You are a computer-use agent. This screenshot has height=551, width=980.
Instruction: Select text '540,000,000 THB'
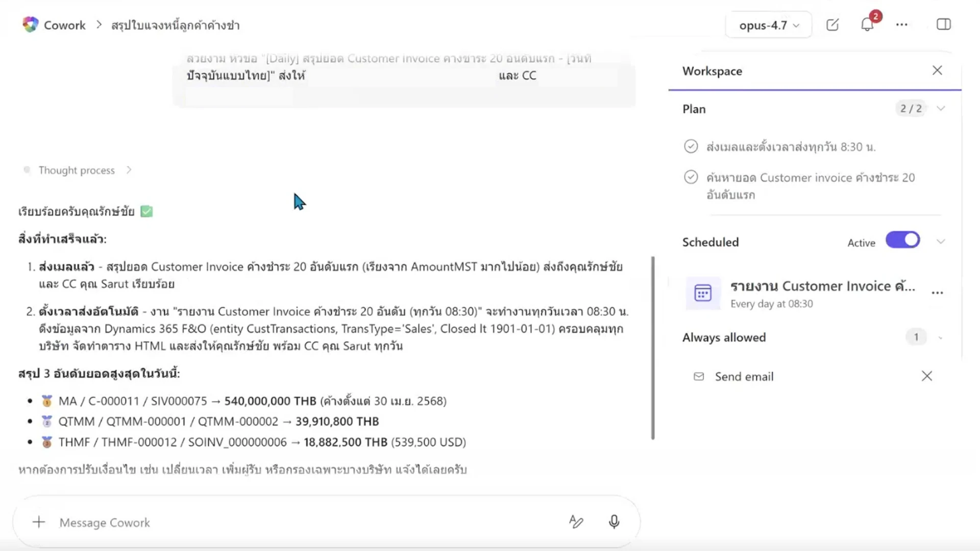pyautogui.click(x=270, y=401)
